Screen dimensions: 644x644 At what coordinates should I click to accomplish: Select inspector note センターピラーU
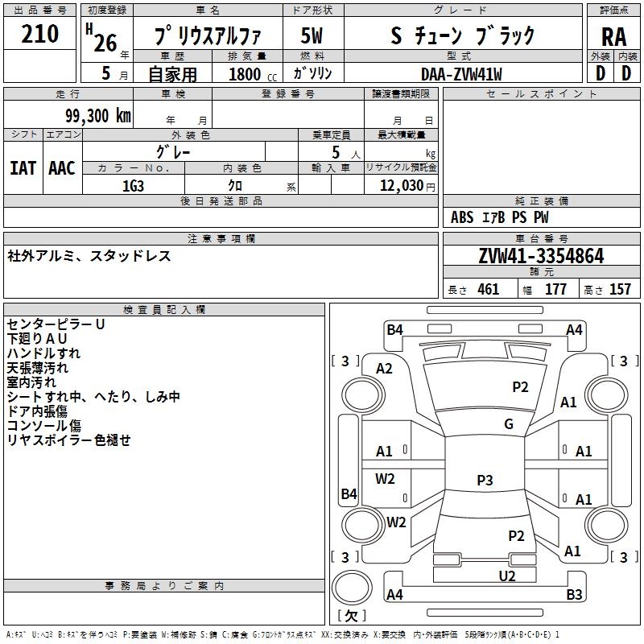click(56, 324)
